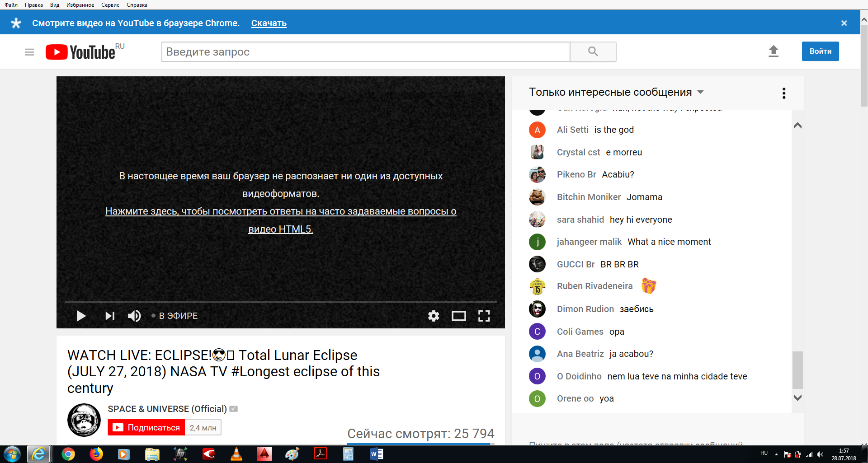Toggle theater mode in player
This screenshot has height=463, width=868.
(458, 316)
